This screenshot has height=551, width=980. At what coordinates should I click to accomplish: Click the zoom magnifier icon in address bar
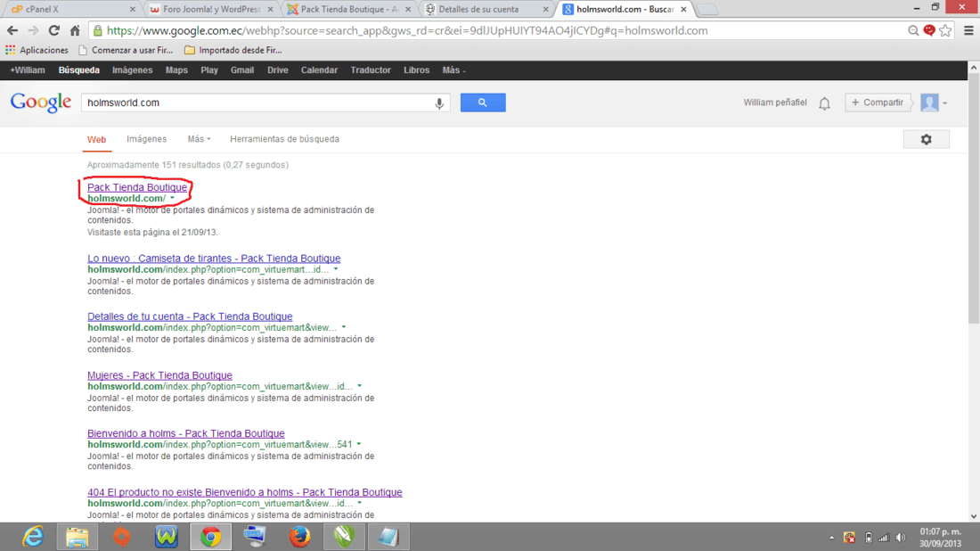point(913,30)
